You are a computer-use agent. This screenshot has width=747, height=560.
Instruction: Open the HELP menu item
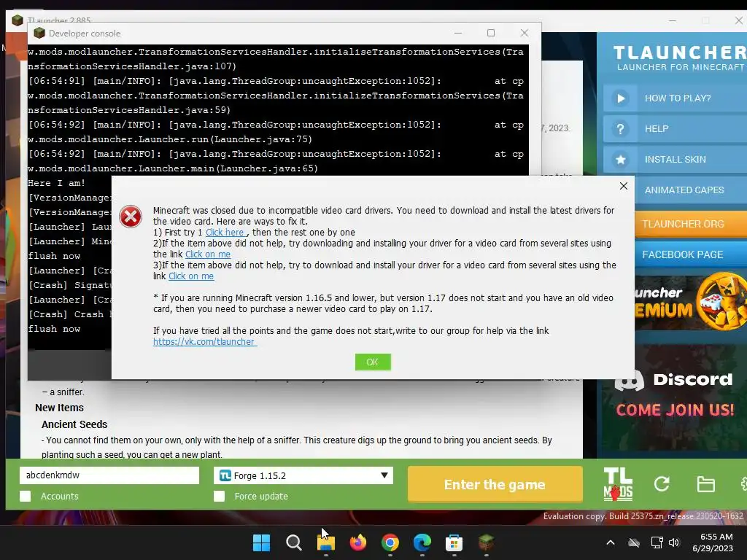(x=675, y=128)
